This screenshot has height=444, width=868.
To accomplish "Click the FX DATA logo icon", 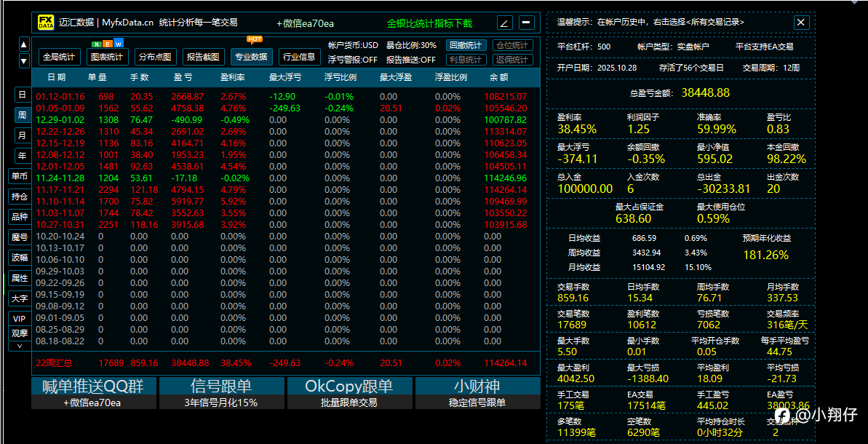I will pos(46,23).
